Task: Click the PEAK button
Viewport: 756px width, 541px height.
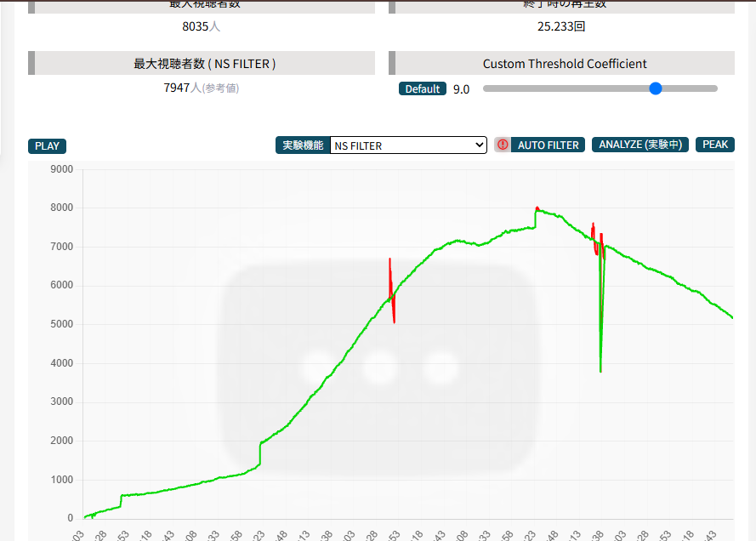Action: 714,145
